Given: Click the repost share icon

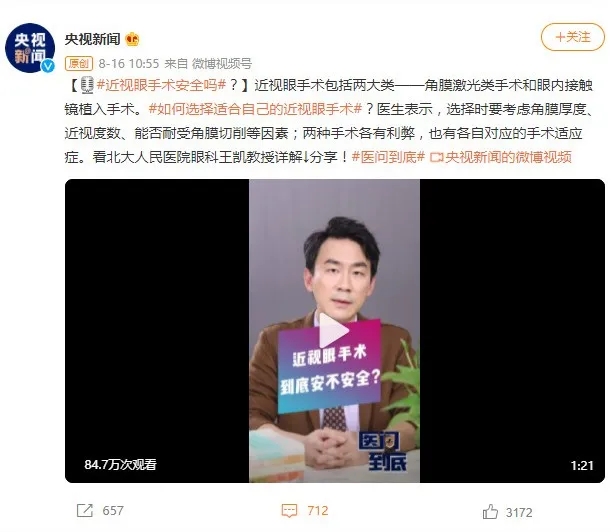Looking at the screenshot, I should 85,511.
